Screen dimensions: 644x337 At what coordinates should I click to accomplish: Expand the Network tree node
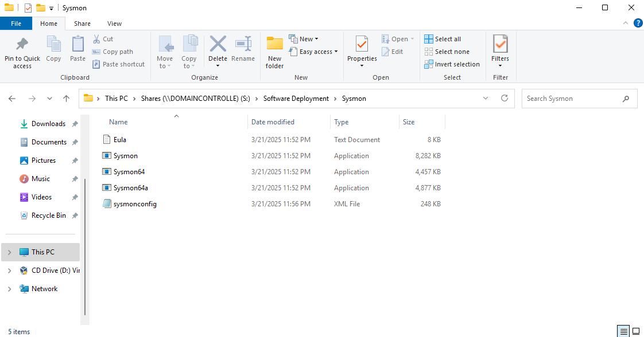[9, 289]
